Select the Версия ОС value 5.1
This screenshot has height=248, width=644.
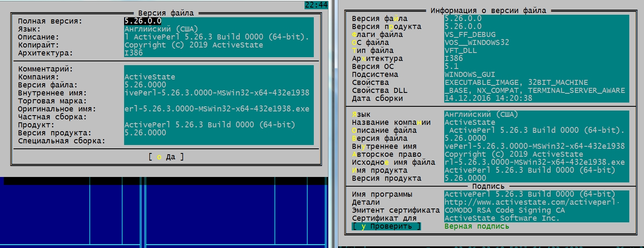(537, 66)
